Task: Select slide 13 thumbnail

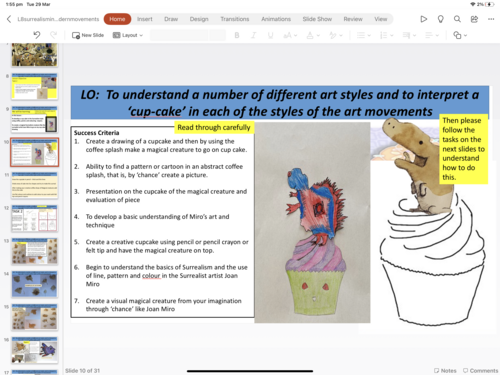Action: click(x=35, y=251)
